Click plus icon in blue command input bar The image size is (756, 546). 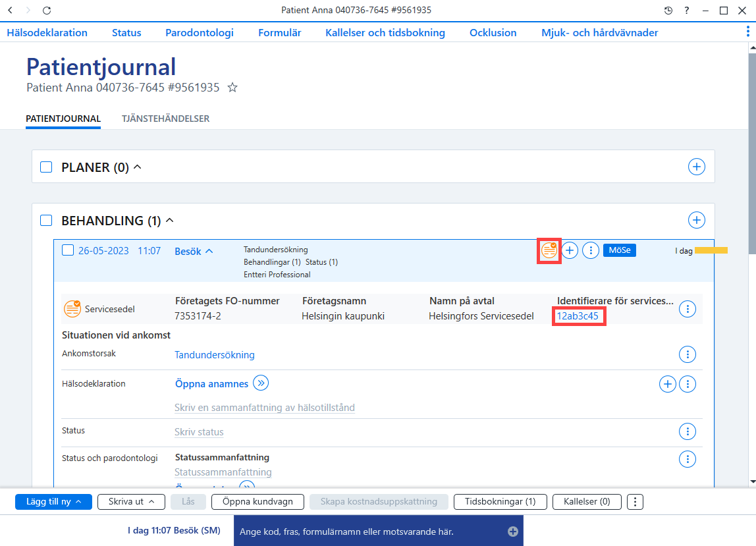coord(513,532)
